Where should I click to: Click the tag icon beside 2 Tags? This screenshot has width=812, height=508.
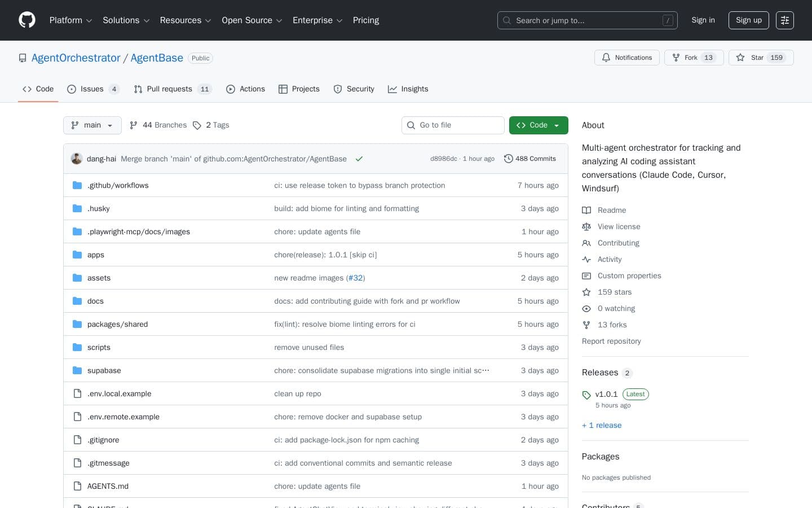[x=197, y=125]
